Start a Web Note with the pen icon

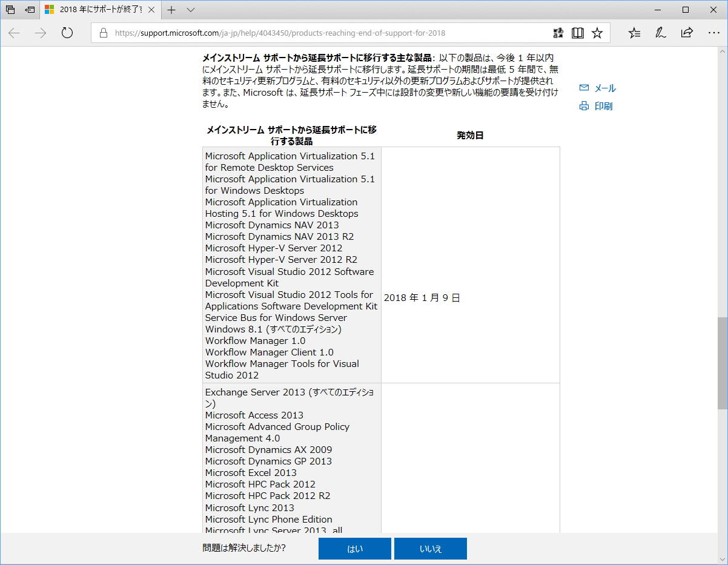660,33
